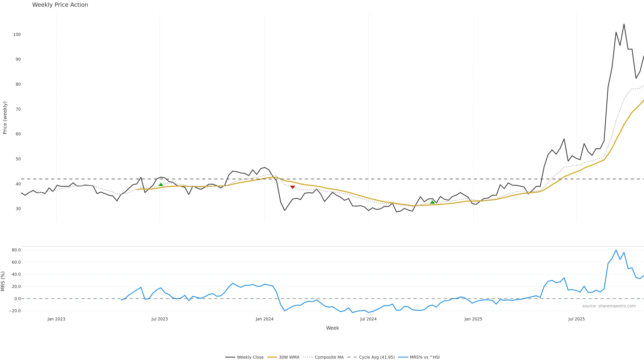Click the Weekly Price Action chart title
This screenshot has width=644, height=362.
point(60,5)
